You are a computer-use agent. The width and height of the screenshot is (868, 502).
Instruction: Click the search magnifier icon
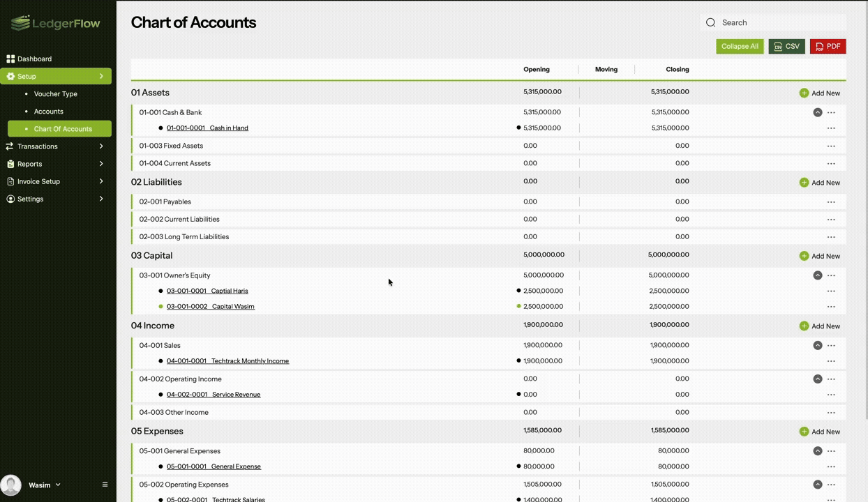(x=710, y=23)
